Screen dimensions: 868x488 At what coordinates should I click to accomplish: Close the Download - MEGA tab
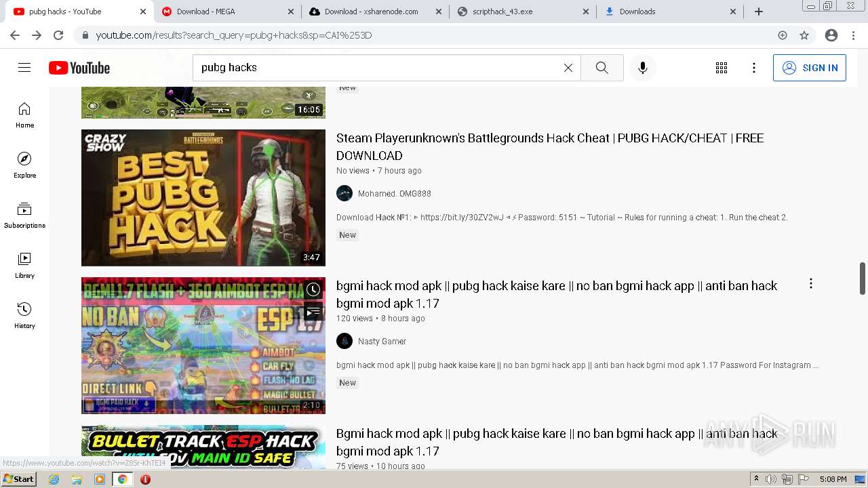pos(291,12)
